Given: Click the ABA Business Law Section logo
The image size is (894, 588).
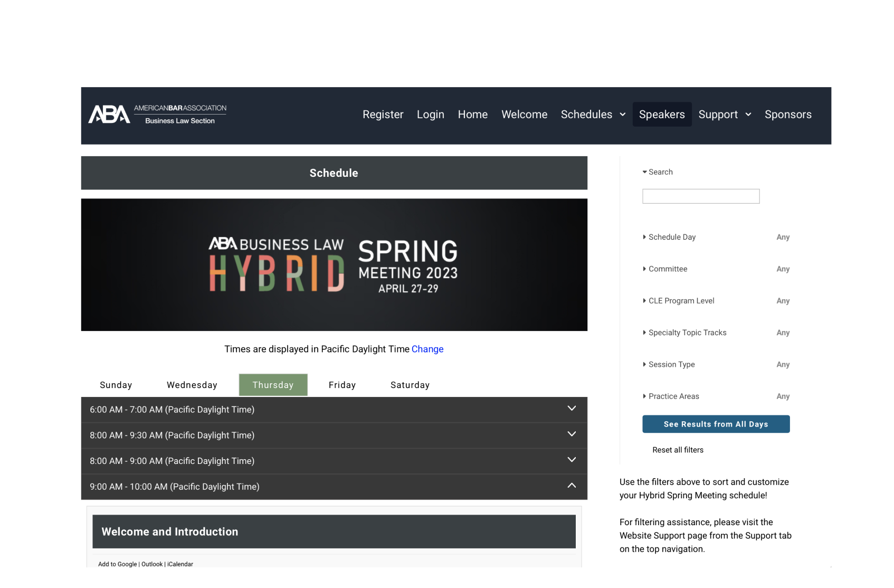Looking at the screenshot, I should coord(157,114).
